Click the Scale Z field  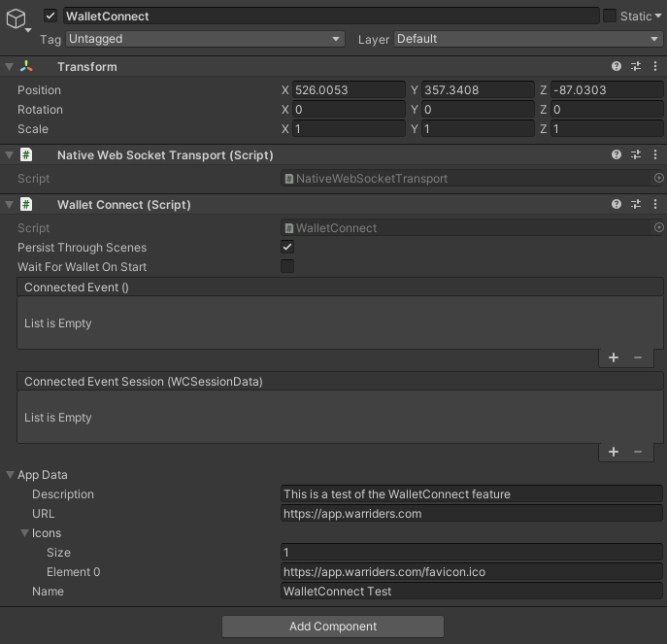[x=607, y=129]
